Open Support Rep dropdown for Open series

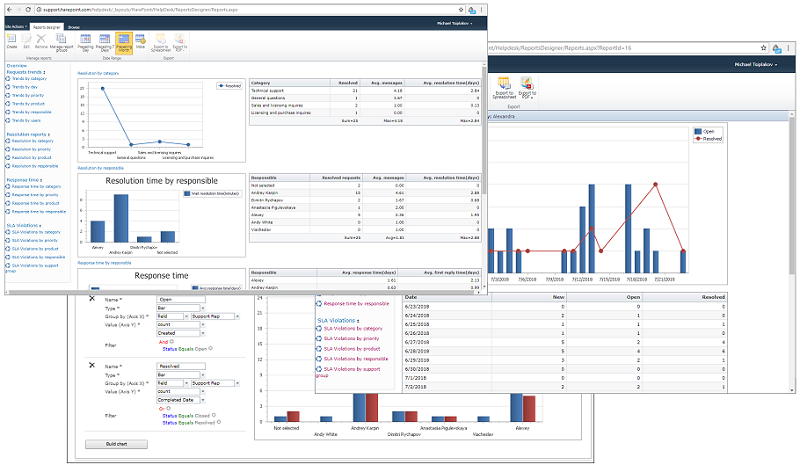[237, 316]
